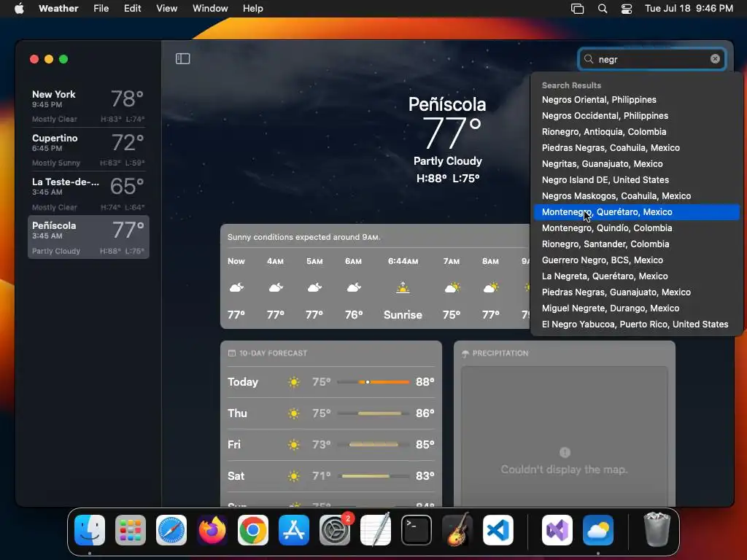Click the date and time in menu bar
Screen dimensions: 747x560
689,8
